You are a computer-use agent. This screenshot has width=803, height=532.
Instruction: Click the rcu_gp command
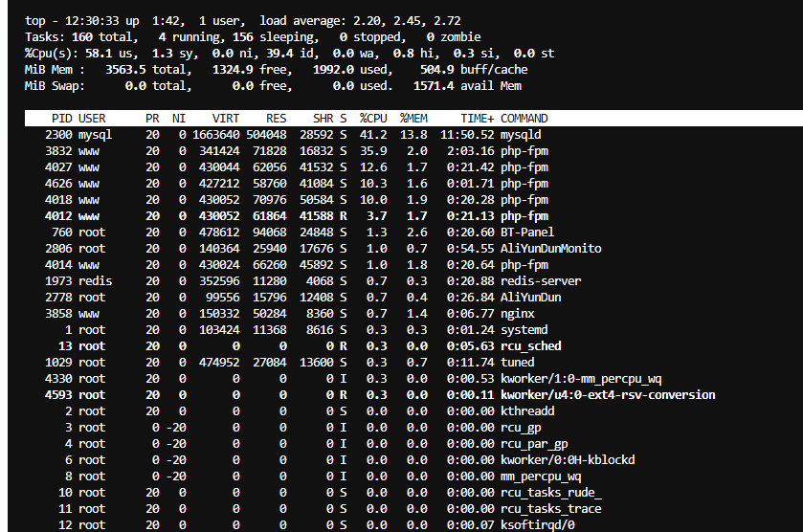coord(521,428)
